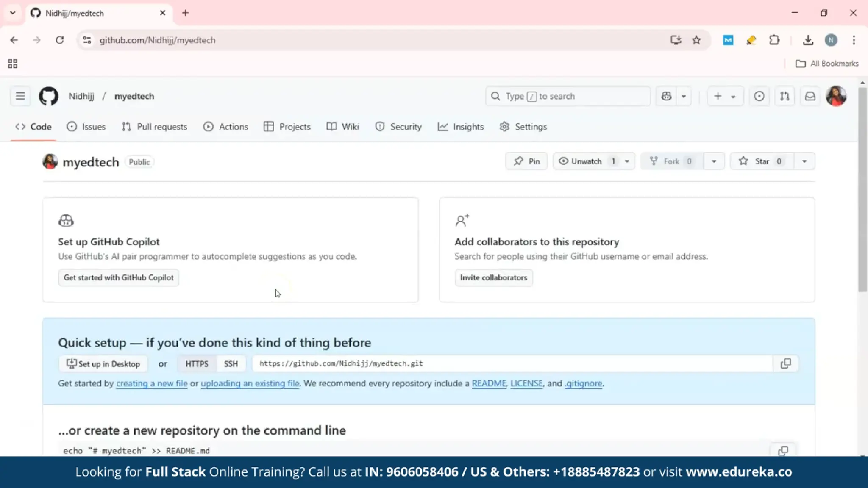Viewport: 868px width, 488px height.
Task: Click the Nidhijj owner breadcrumb
Action: (81, 96)
